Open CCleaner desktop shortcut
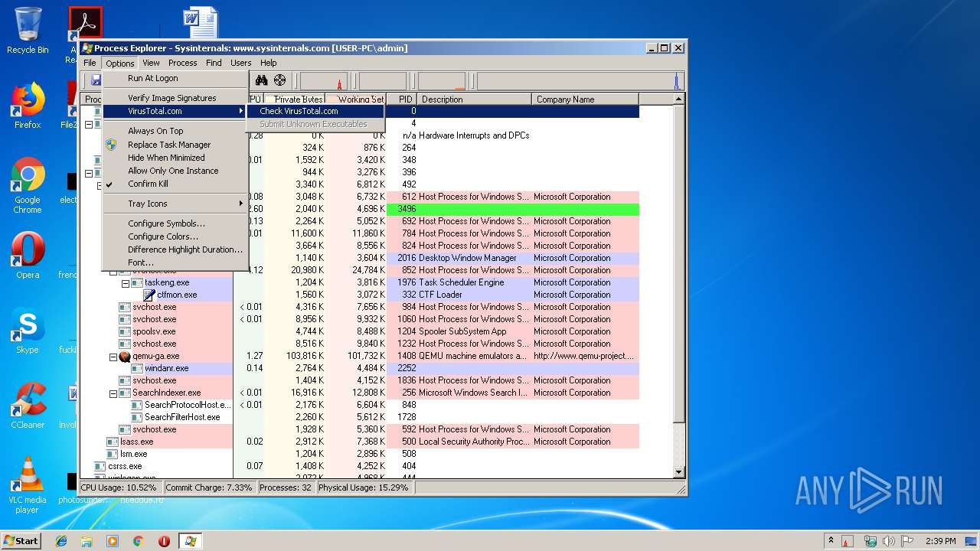The image size is (980, 551). [x=28, y=406]
